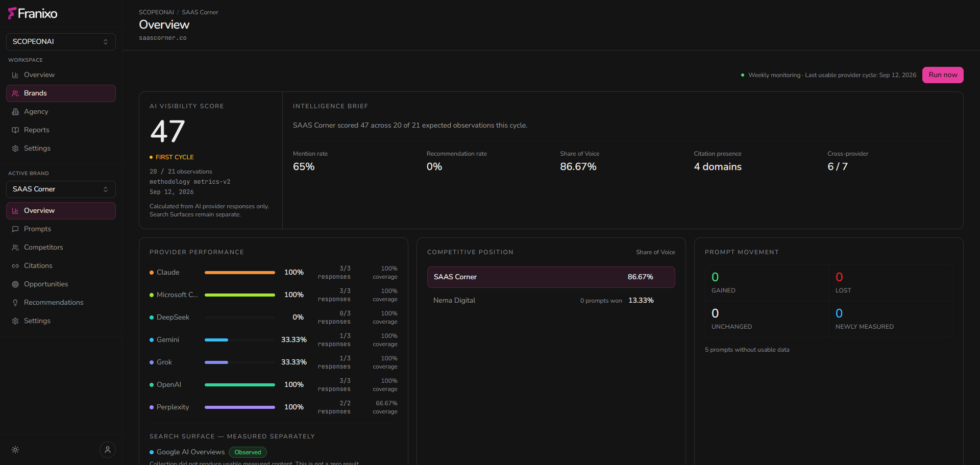Click the Agency building icon
Viewport: 980px width, 465px height.
(15, 112)
